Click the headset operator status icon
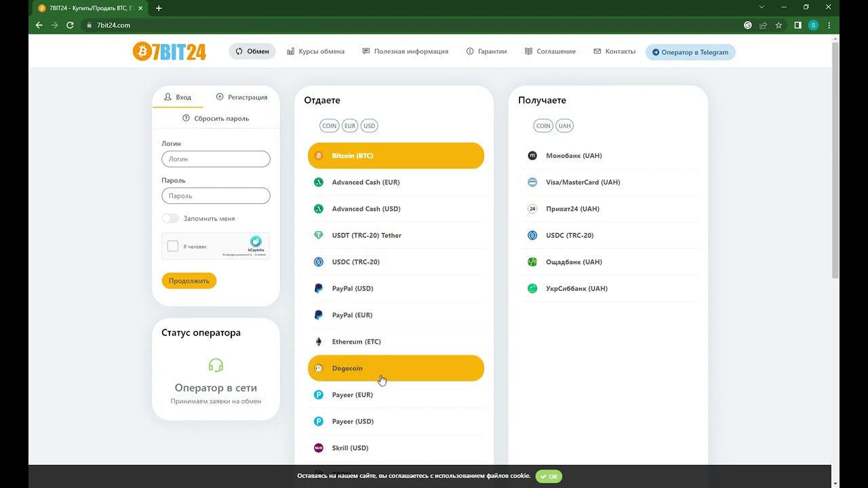Screen dimensions: 868x488 216,366
